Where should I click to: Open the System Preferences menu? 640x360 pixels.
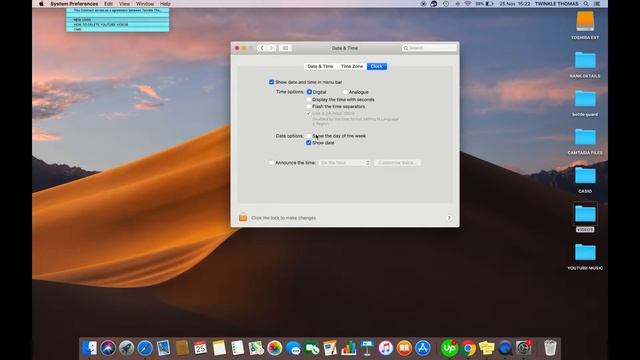click(x=74, y=4)
